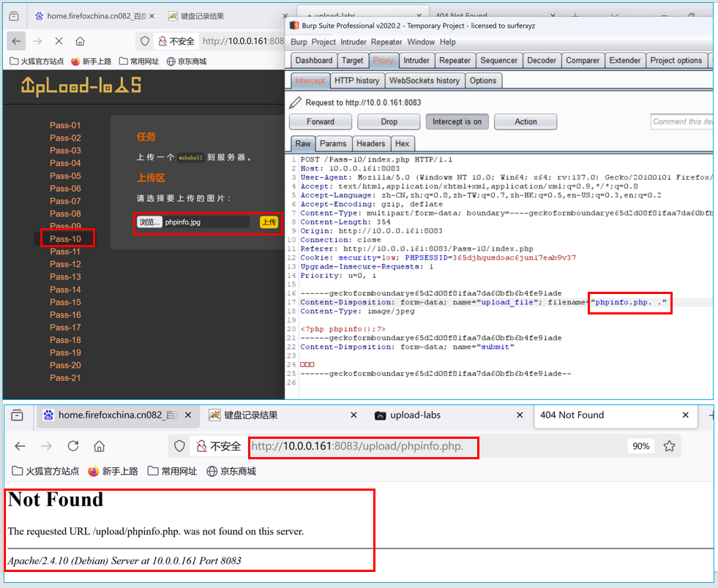The height and width of the screenshot is (588, 718).
Task: Open the HTTP history sub-tab
Action: [x=356, y=80]
